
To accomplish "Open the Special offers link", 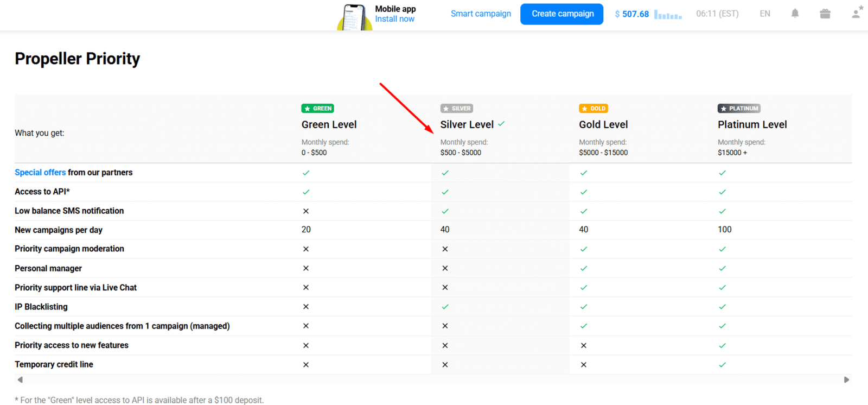I will [40, 173].
